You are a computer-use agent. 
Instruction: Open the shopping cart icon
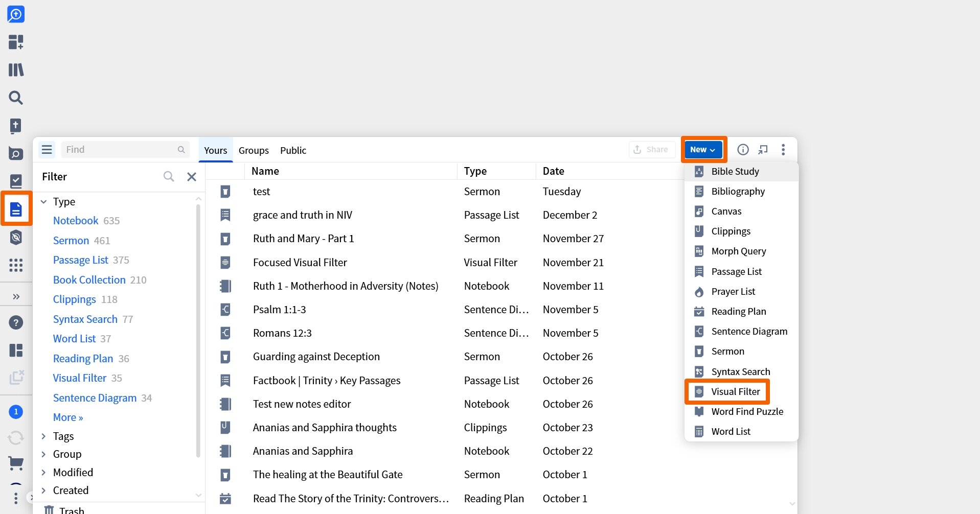click(x=16, y=463)
